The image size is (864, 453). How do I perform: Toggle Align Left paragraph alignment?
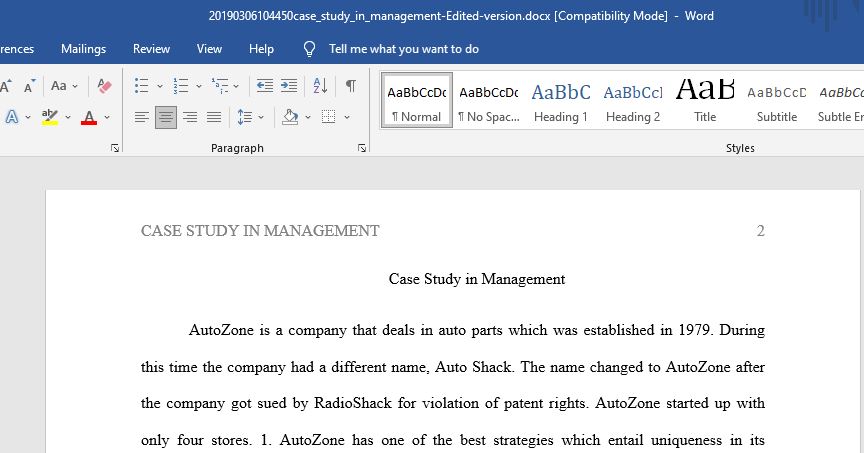coord(142,117)
